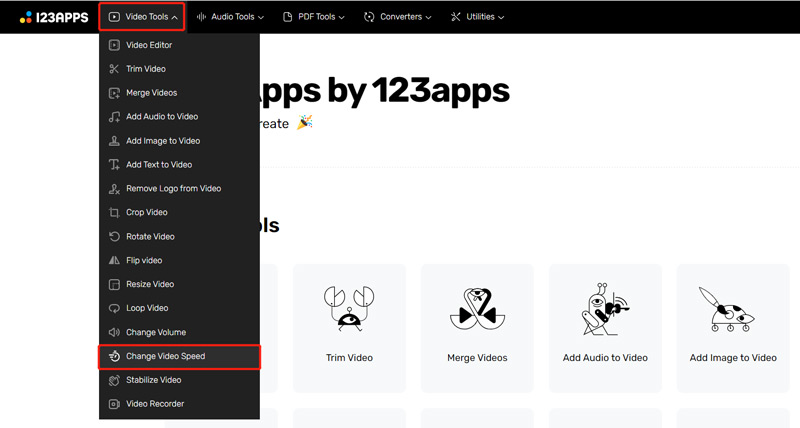Select Remove Logo from Video entry

(x=179, y=189)
